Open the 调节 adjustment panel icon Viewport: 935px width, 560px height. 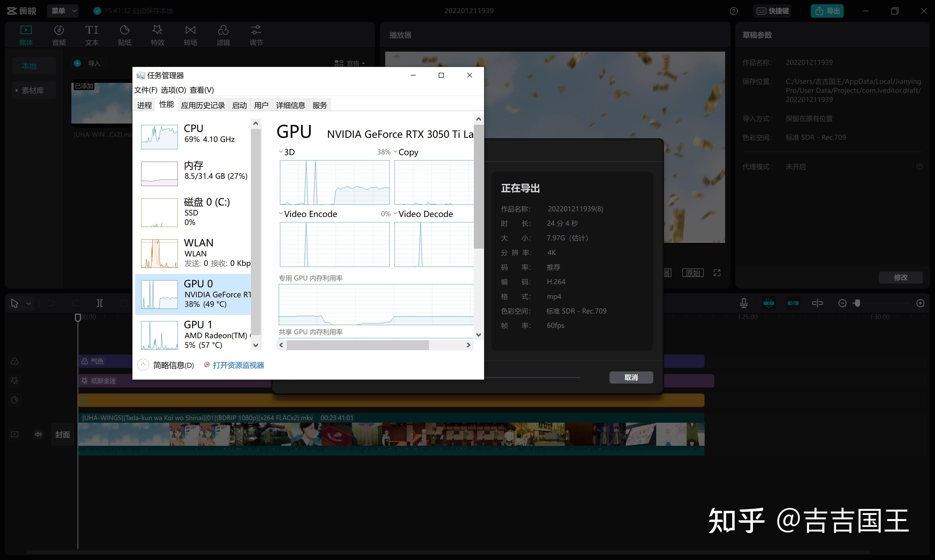[x=256, y=30]
